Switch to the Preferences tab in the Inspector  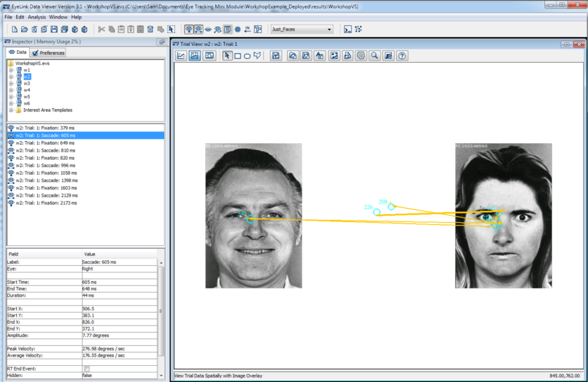point(48,52)
